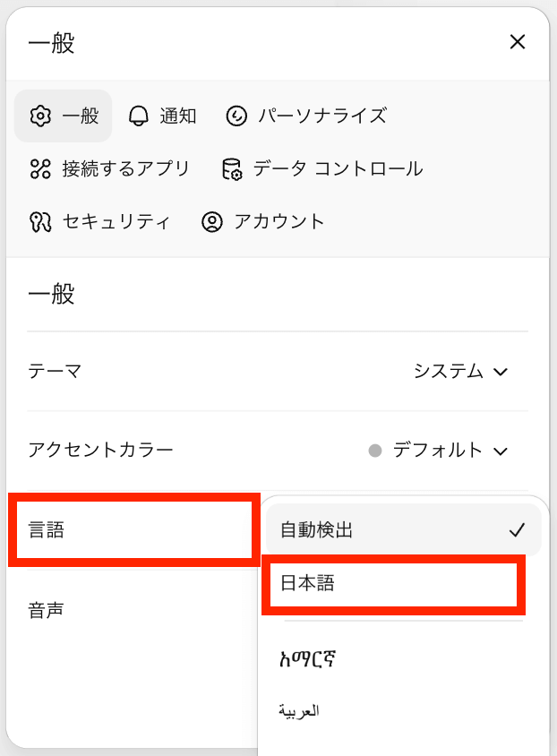Select the Arabic العربية language option
The image size is (557, 756).
(300, 711)
